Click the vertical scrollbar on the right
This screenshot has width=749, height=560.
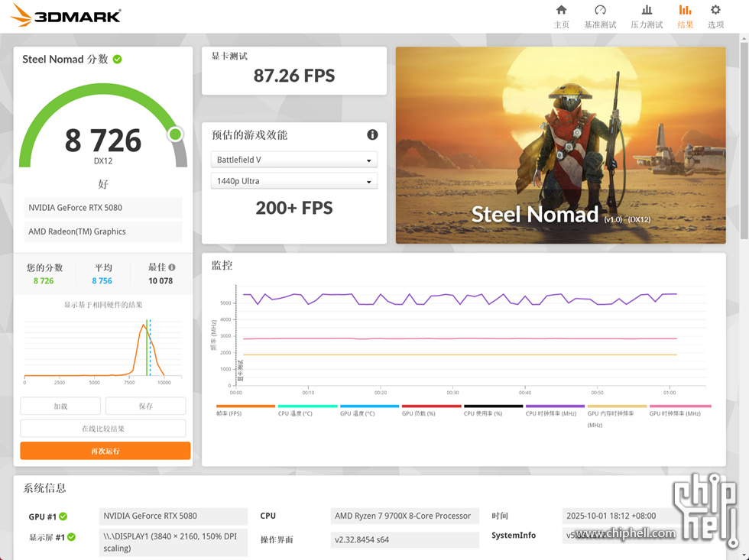click(744, 153)
